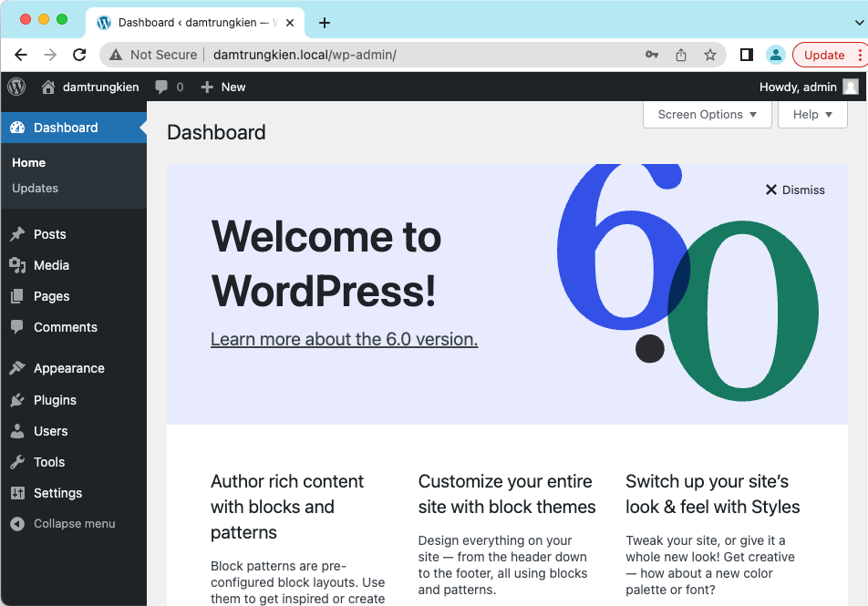This screenshot has height=606, width=868.
Task: Click the browser back arrow
Action: click(20, 55)
